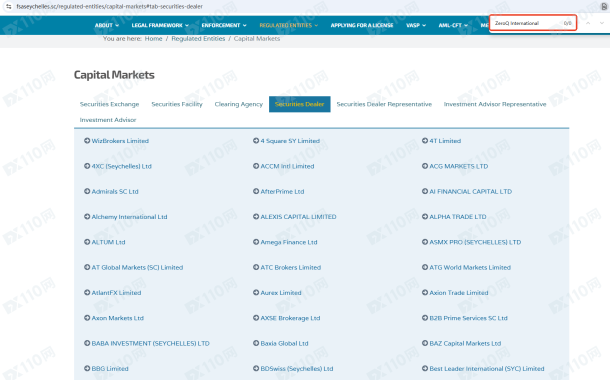The height and width of the screenshot is (380, 610).
Task: Click the browser address bar URL
Action: click(x=109, y=6)
